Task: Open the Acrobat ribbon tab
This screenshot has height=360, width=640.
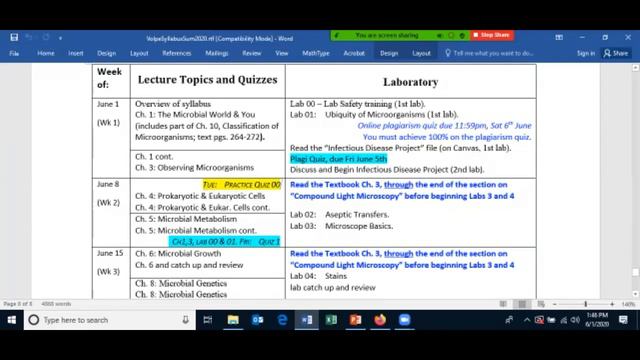Action: tap(354, 53)
